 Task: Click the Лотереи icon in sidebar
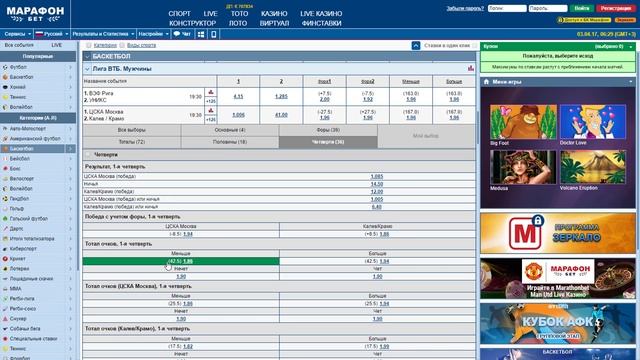point(5,269)
